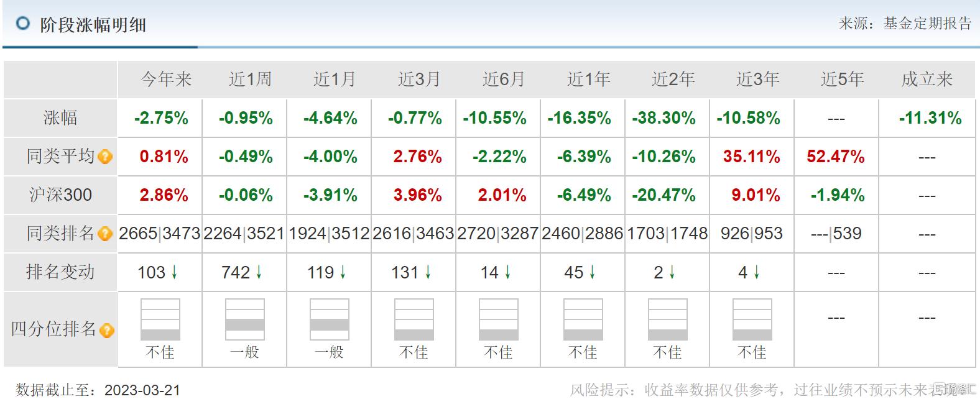Screen dimensions: 980x399
Task: Click the 2720|3287 ranking cell
Action: [x=498, y=234]
